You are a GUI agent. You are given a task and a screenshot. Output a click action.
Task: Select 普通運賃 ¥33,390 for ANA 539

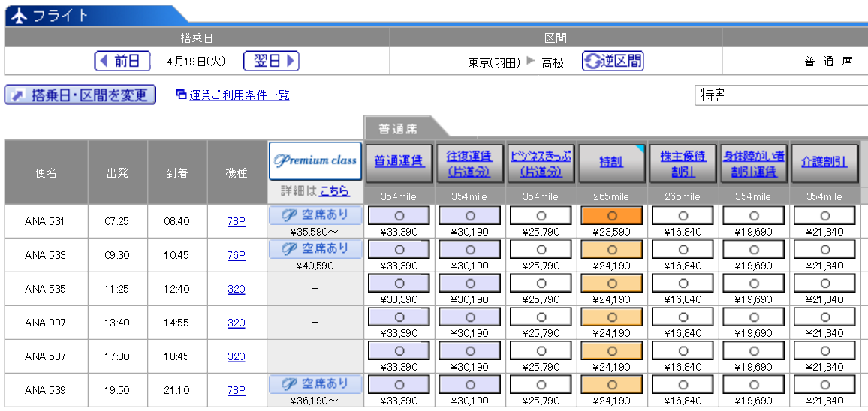click(x=399, y=385)
